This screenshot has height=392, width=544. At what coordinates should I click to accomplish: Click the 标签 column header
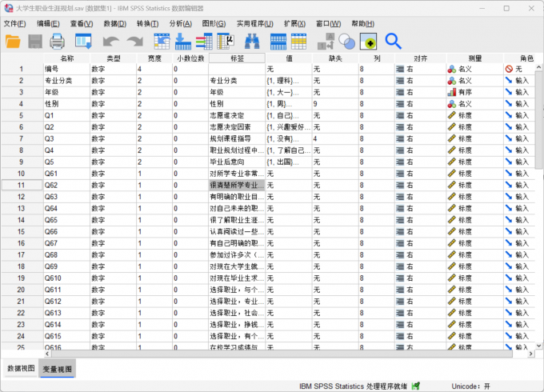[x=237, y=58]
